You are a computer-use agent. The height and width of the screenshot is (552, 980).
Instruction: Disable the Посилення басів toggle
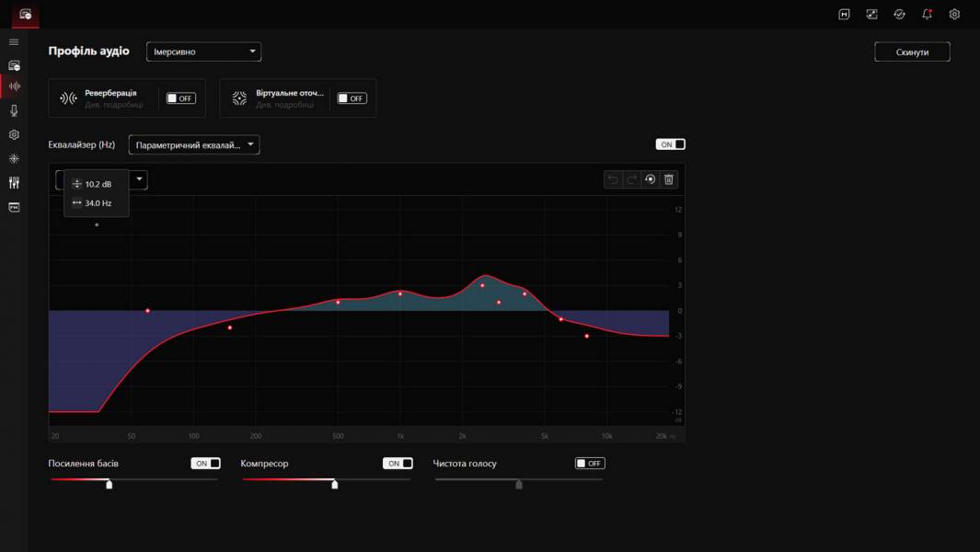[x=205, y=464]
